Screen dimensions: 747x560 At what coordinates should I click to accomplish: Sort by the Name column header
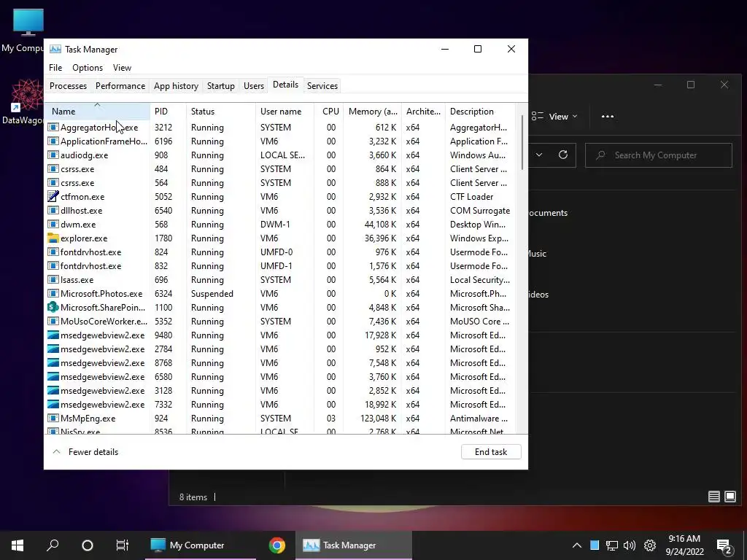97,112
